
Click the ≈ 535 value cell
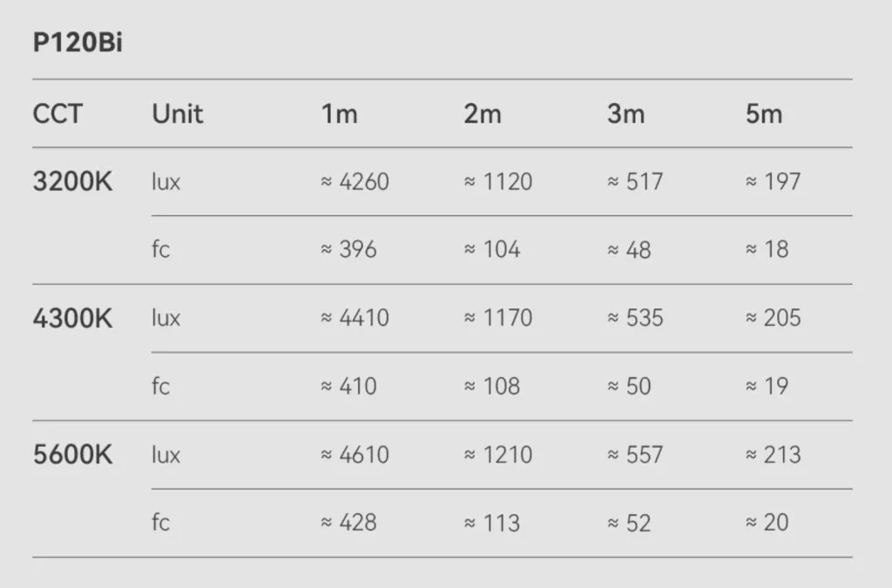[x=635, y=318]
